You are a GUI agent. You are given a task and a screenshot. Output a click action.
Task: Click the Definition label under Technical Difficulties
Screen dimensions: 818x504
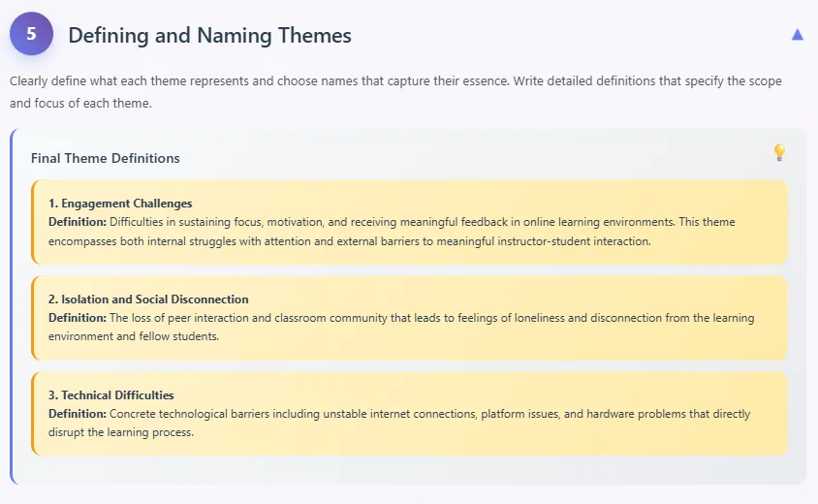pyautogui.click(x=77, y=414)
